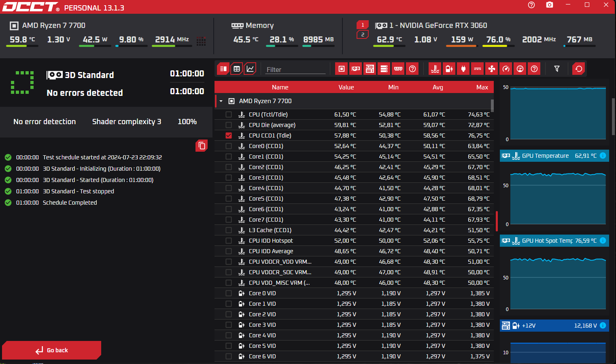
Task: Toggle the temperature sensor filter icon
Action: tap(435, 69)
